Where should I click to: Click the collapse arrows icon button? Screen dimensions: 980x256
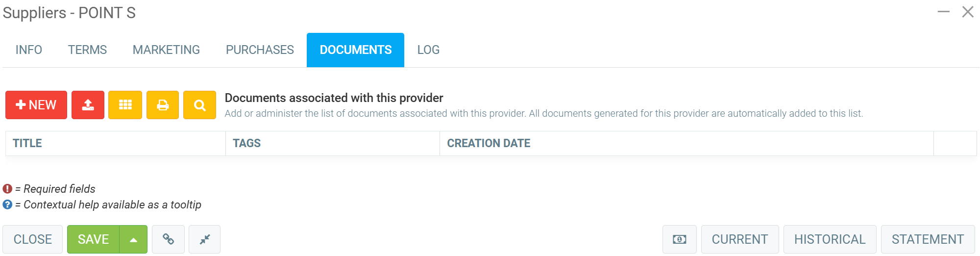(x=204, y=239)
